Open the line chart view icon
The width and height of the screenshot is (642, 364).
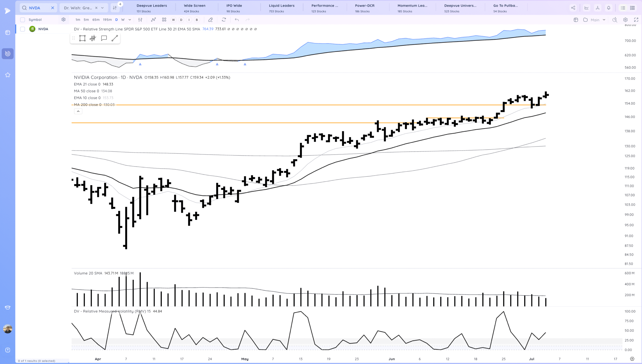[586, 8]
